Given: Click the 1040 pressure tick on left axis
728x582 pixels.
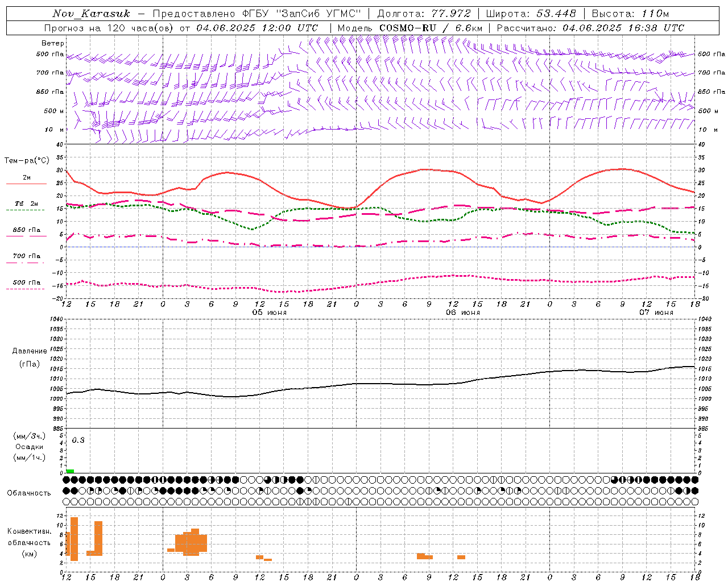Looking at the screenshot, I should [56, 319].
